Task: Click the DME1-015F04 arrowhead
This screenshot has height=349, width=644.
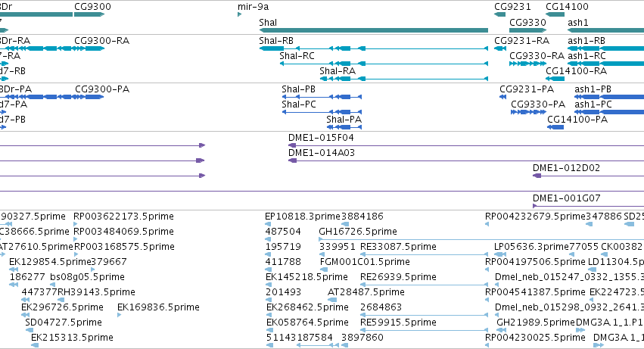Action: (292, 145)
